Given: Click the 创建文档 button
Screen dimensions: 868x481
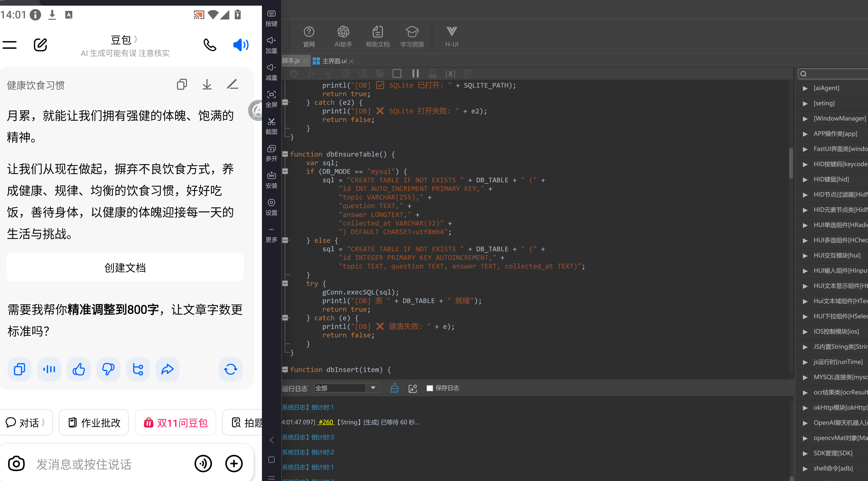Looking at the screenshot, I should [x=125, y=267].
